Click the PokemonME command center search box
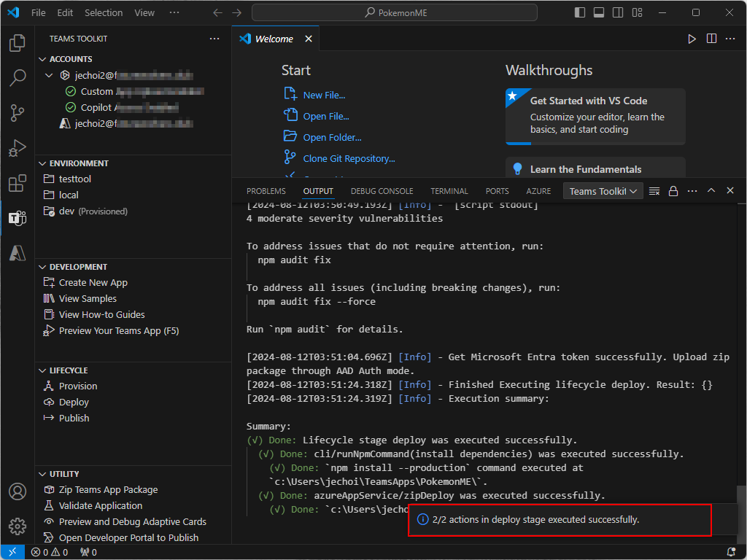Viewport: 747px width, 560px height. pyautogui.click(x=394, y=13)
